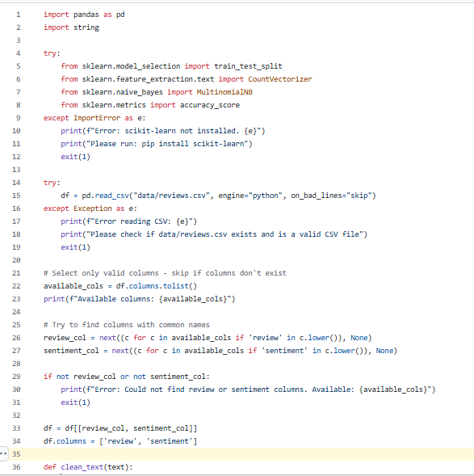Screen dimensions: 474x476
Task: Click line number 15 in the gutter
Action: 16,196
